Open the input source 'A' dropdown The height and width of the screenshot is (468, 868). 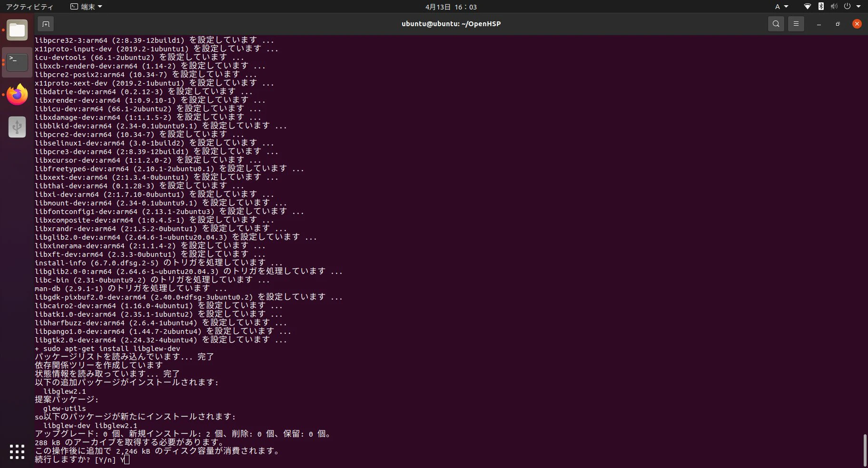click(x=781, y=7)
